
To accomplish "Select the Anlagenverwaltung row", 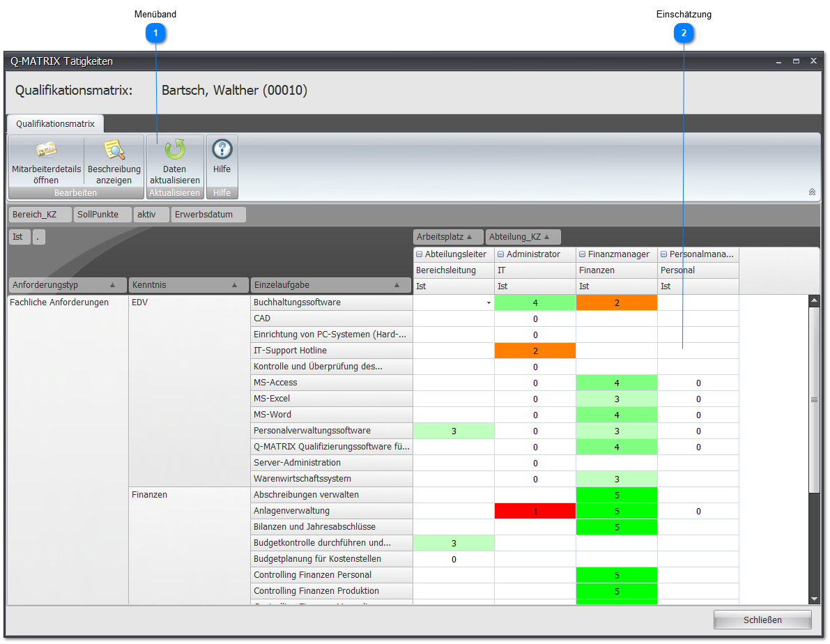I will click(x=331, y=511).
